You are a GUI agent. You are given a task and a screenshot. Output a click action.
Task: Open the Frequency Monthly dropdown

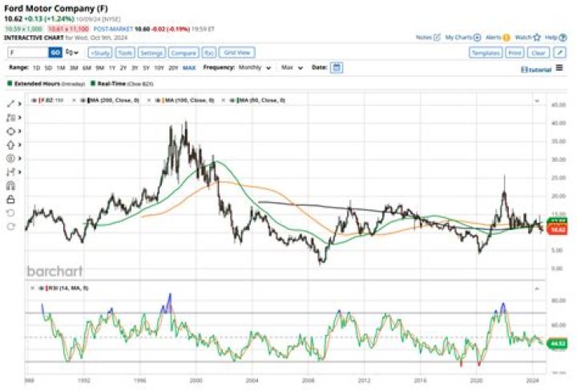[255, 67]
